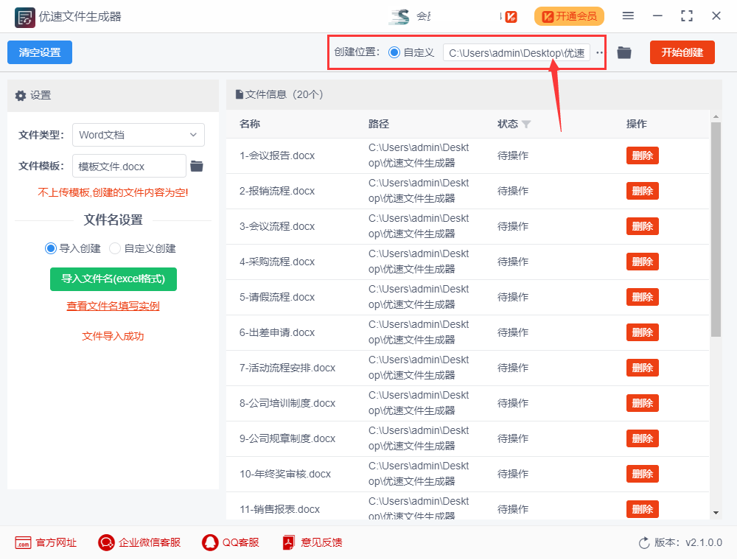Open the hamburger menu in title bar
Image resolution: width=737 pixels, height=560 pixels.
point(629,15)
